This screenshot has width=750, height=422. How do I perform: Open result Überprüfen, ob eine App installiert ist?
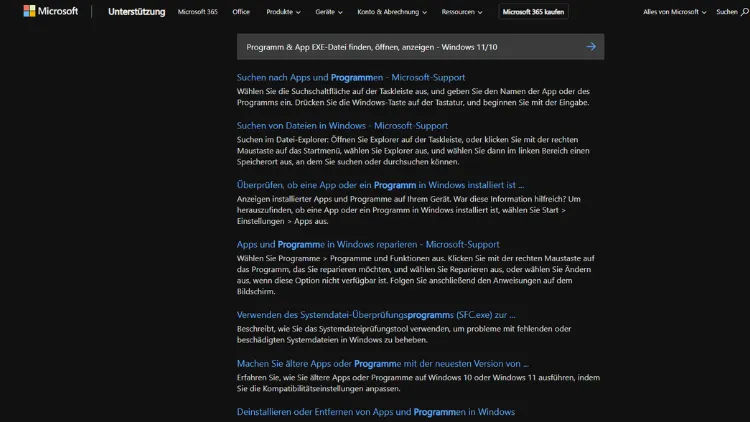pyautogui.click(x=380, y=185)
